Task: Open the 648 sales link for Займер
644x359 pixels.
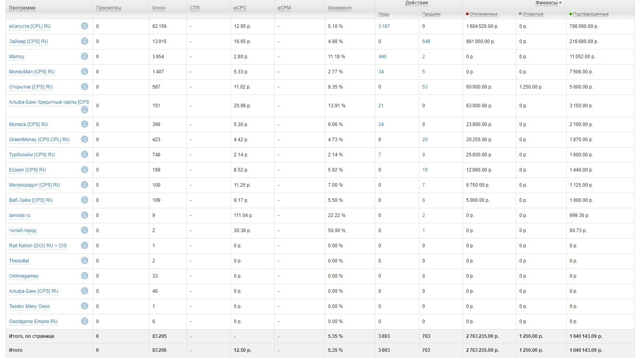Action: [426, 41]
